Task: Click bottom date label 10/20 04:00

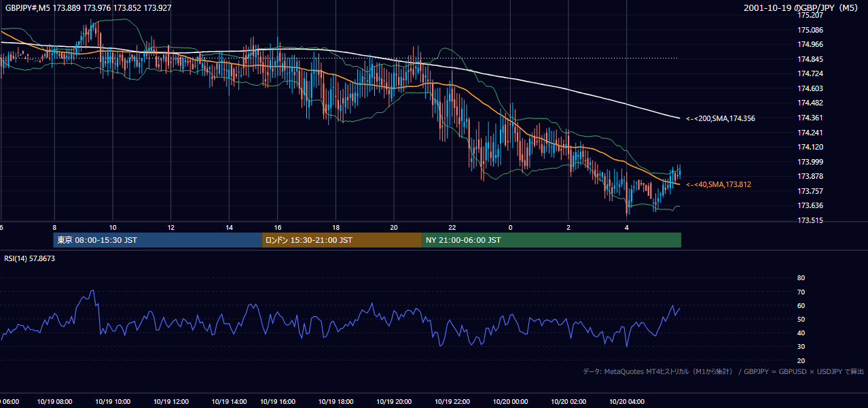Action: pos(628,401)
